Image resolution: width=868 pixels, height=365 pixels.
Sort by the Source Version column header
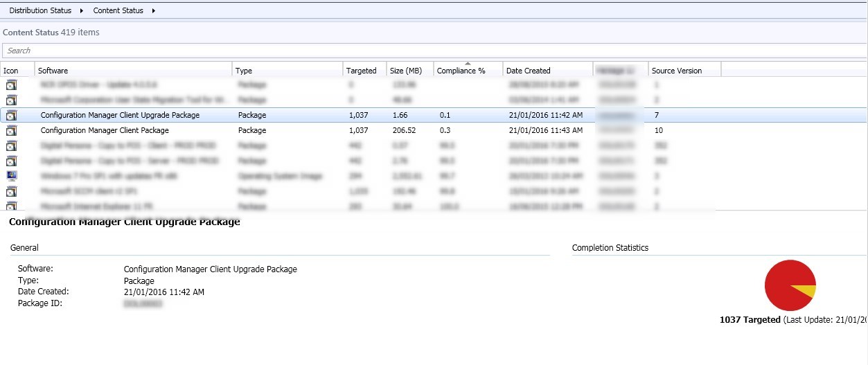point(677,71)
